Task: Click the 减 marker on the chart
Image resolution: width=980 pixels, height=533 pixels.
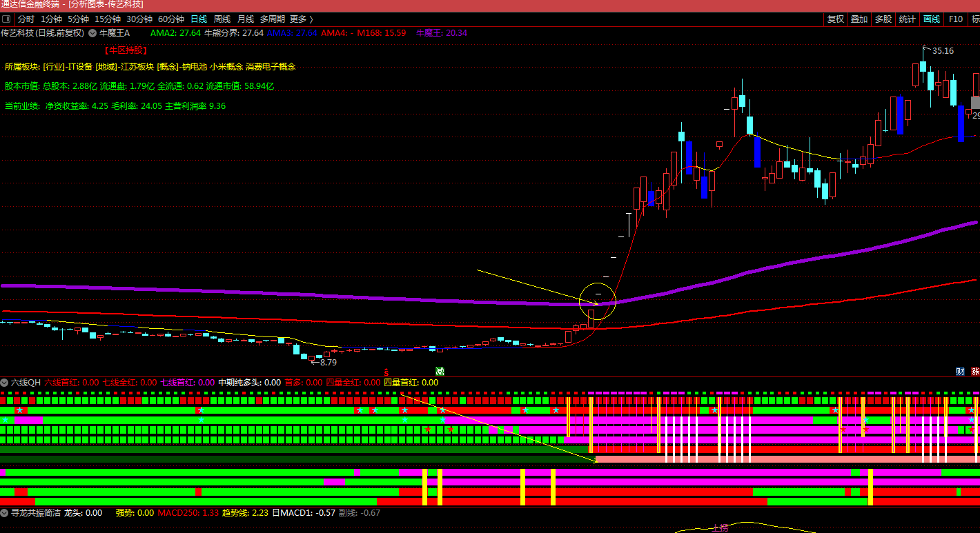Action: pyautogui.click(x=440, y=372)
